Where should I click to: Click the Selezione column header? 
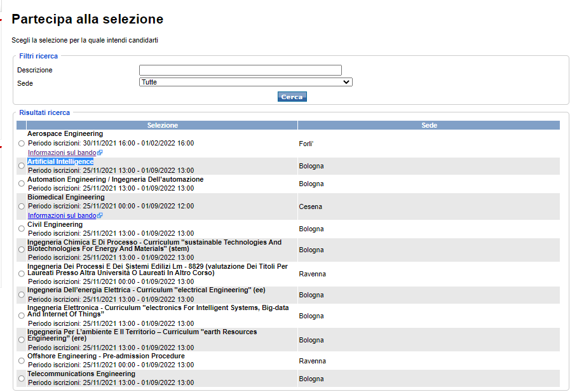tap(162, 125)
